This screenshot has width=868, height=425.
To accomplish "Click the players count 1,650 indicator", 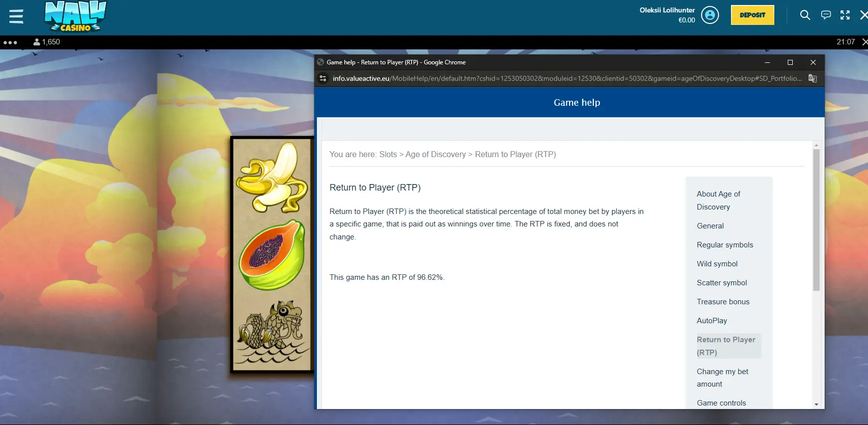I will coord(47,42).
